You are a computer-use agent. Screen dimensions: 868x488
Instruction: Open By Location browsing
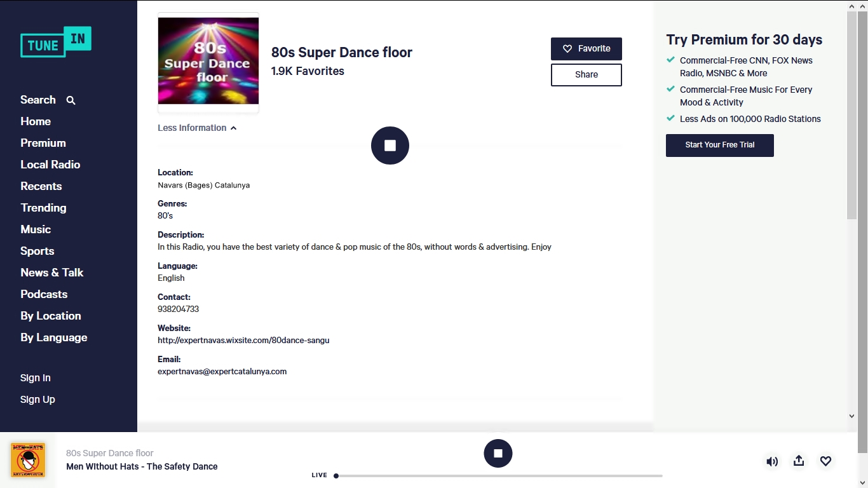(x=50, y=316)
